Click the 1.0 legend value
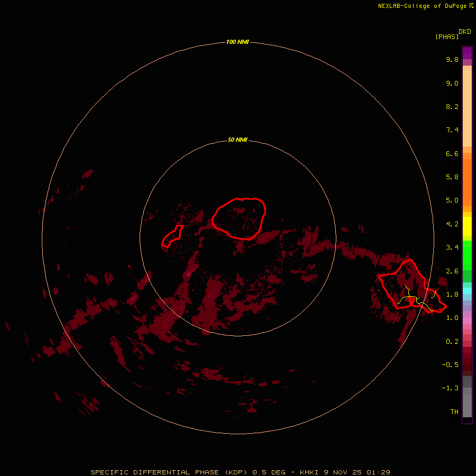 pyautogui.click(x=452, y=318)
